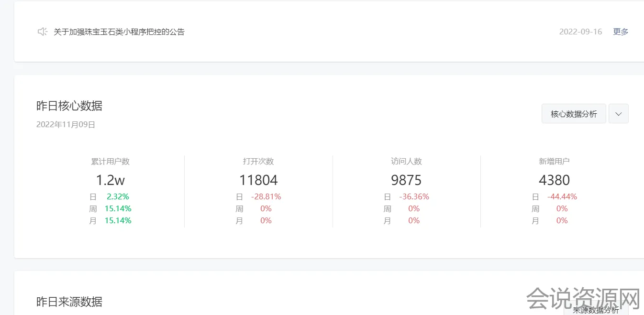Click the 来源数据分析 button
Image resolution: width=644 pixels, height=315 pixels.
(596, 310)
